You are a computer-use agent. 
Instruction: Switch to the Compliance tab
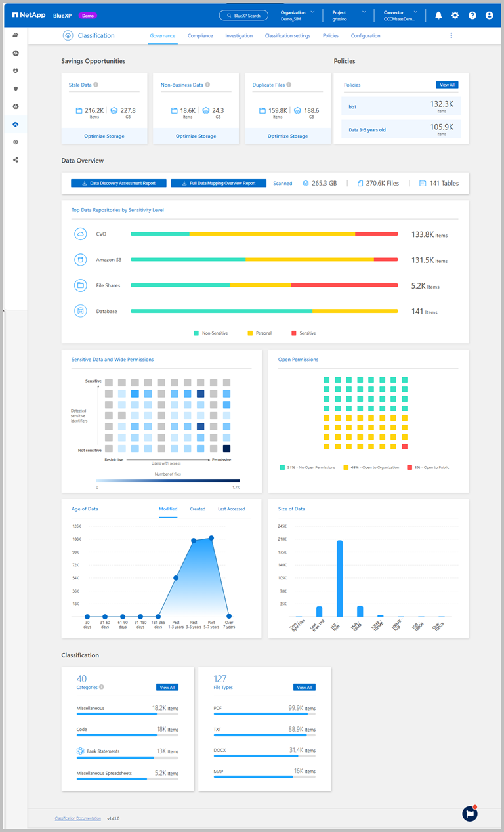coord(200,35)
